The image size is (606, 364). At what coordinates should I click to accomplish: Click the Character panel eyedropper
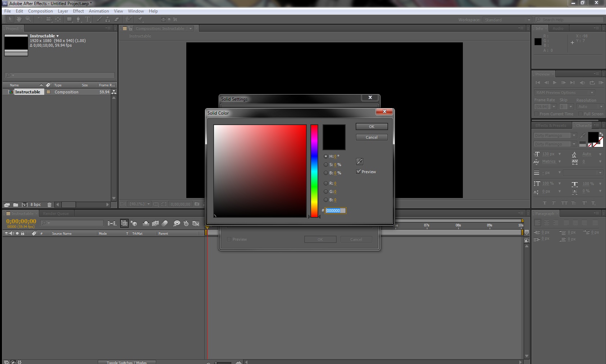pos(583,135)
